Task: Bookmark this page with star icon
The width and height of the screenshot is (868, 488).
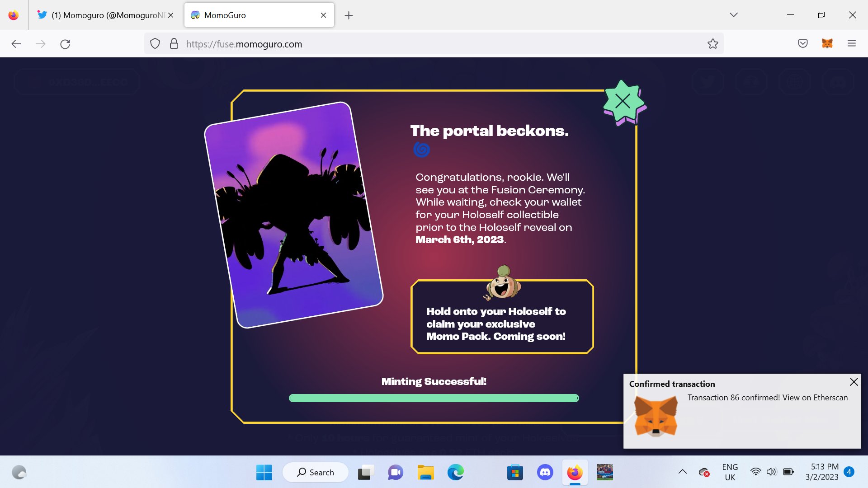Action: pyautogui.click(x=712, y=44)
